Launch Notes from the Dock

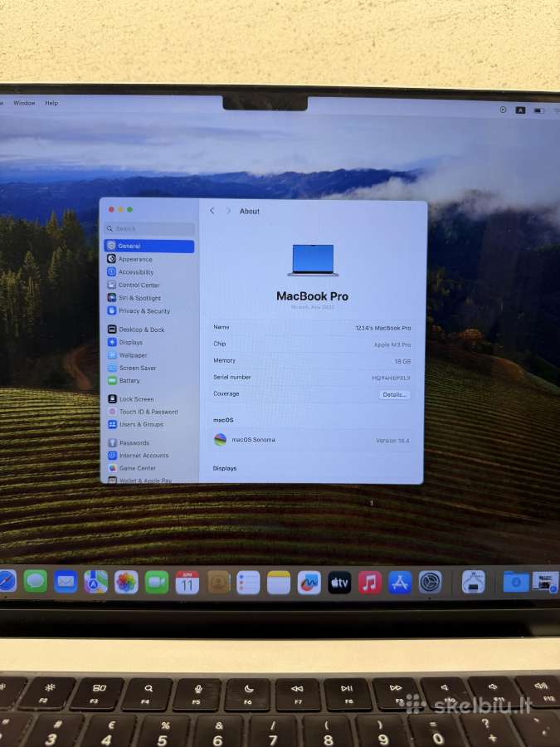[x=279, y=582]
